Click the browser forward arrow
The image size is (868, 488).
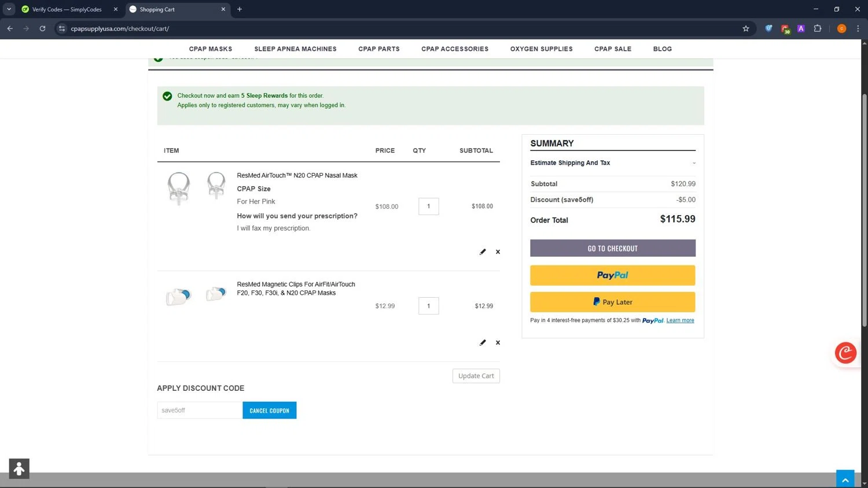pyautogui.click(x=26, y=28)
